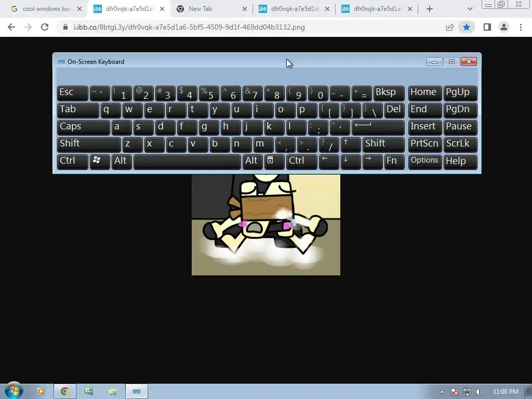
Task: Click the backslash key
Action: (373, 110)
